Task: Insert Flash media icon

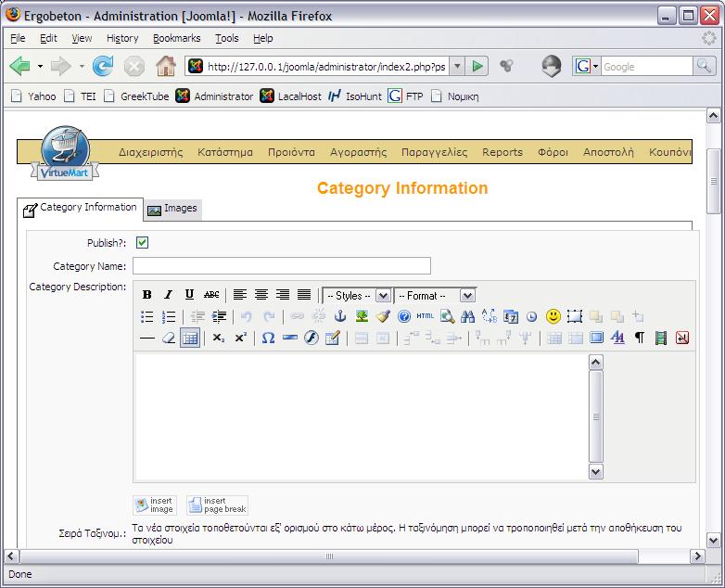Action: [x=312, y=339]
